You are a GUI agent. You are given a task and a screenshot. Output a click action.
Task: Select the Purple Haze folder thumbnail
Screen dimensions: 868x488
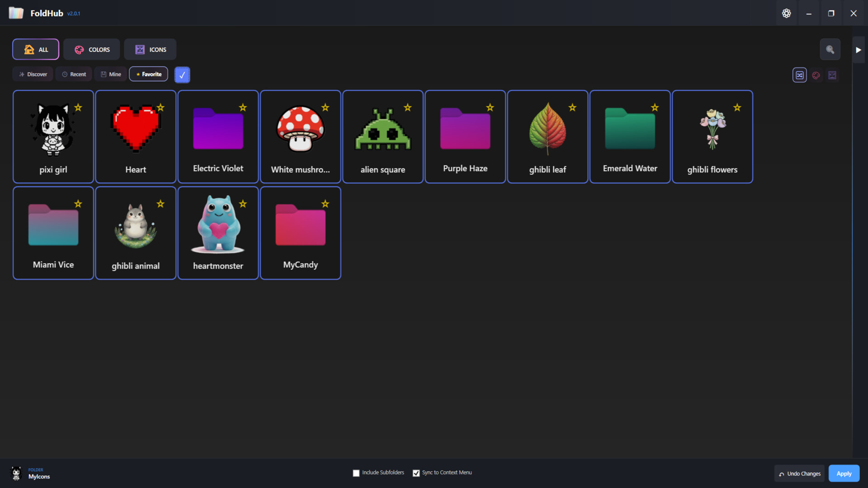465,129
